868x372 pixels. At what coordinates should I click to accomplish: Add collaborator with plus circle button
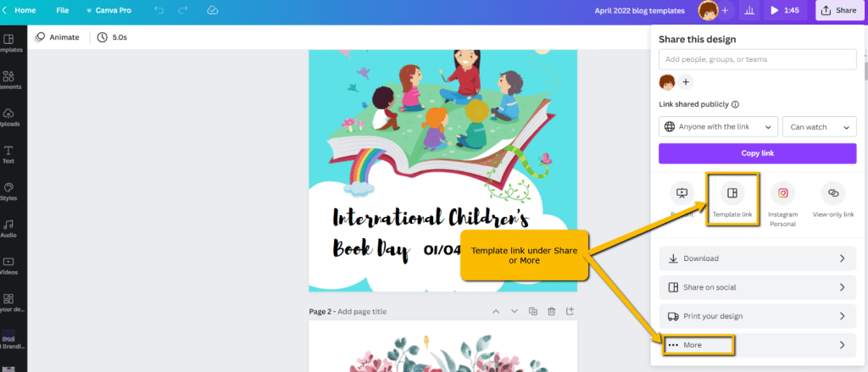[685, 82]
